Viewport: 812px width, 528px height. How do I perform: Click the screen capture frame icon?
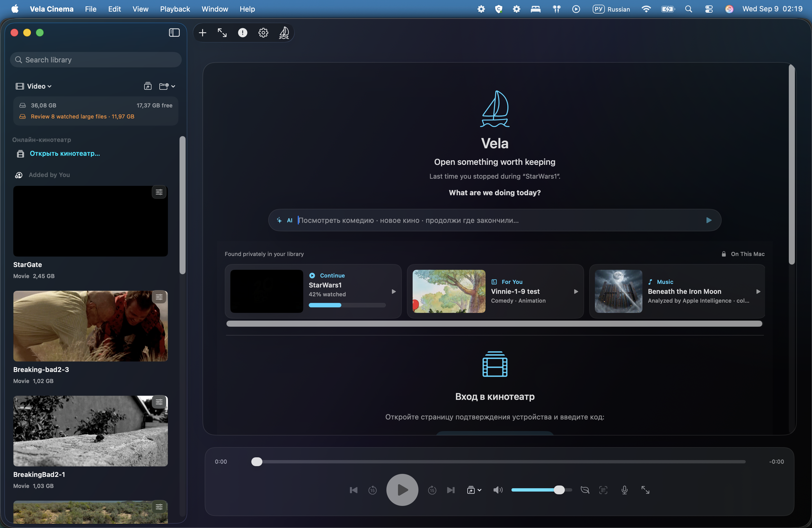click(x=603, y=490)
